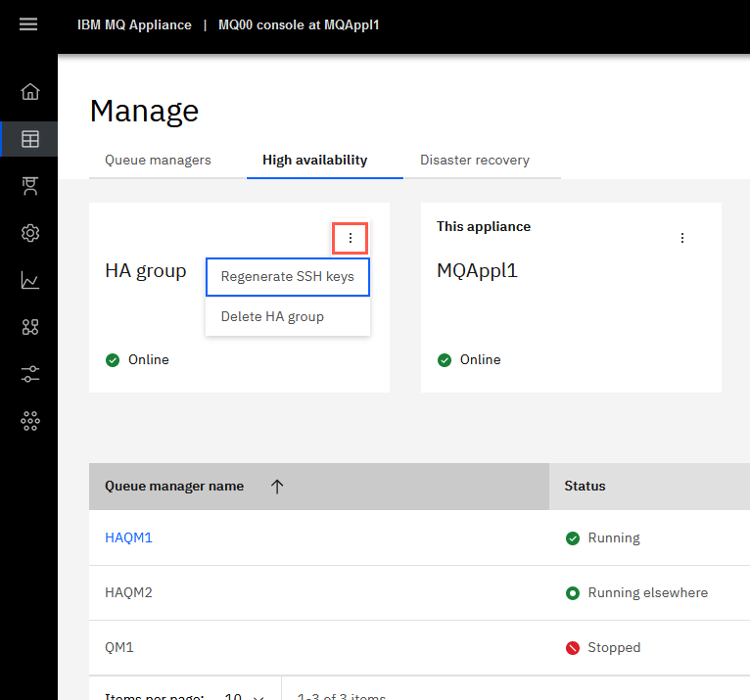Open MQAppl1 appliance overflow menu

coord(682,238)
